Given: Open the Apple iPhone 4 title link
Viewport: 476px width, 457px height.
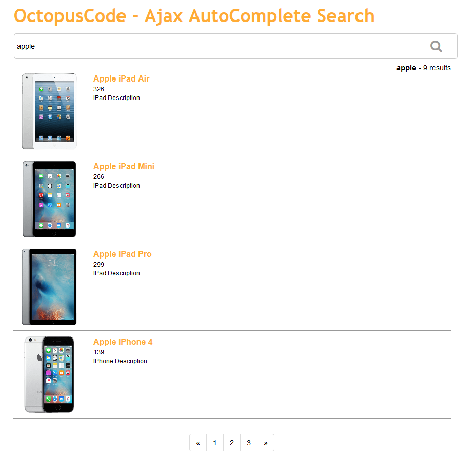Looking at the screenshot, I should 123,342.
